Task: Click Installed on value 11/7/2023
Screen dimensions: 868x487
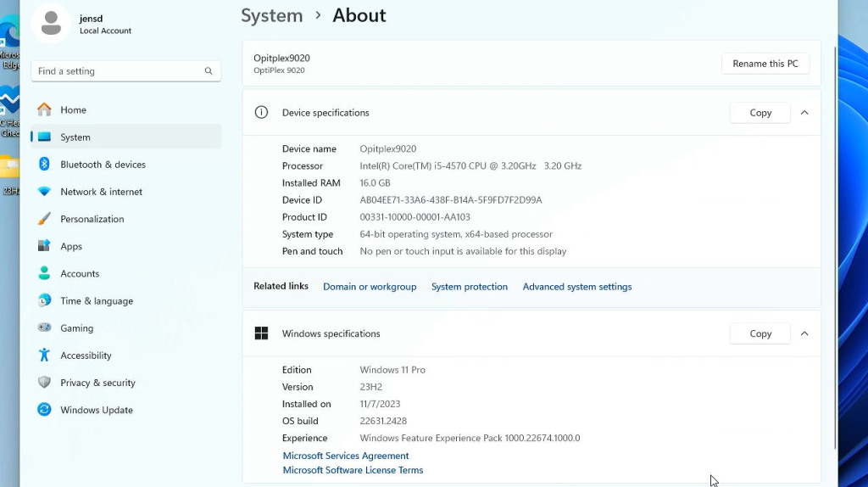Action: click(x=380, y=404)
